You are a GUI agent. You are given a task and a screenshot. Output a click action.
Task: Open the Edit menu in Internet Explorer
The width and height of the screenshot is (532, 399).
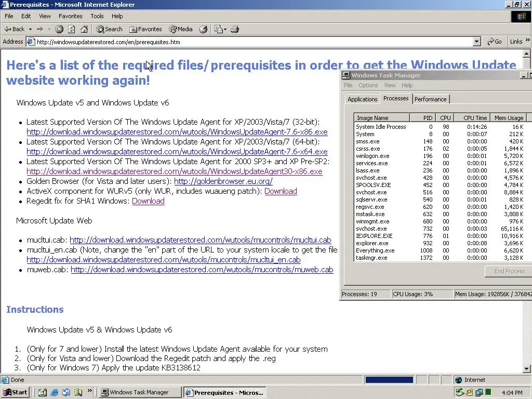26,16
